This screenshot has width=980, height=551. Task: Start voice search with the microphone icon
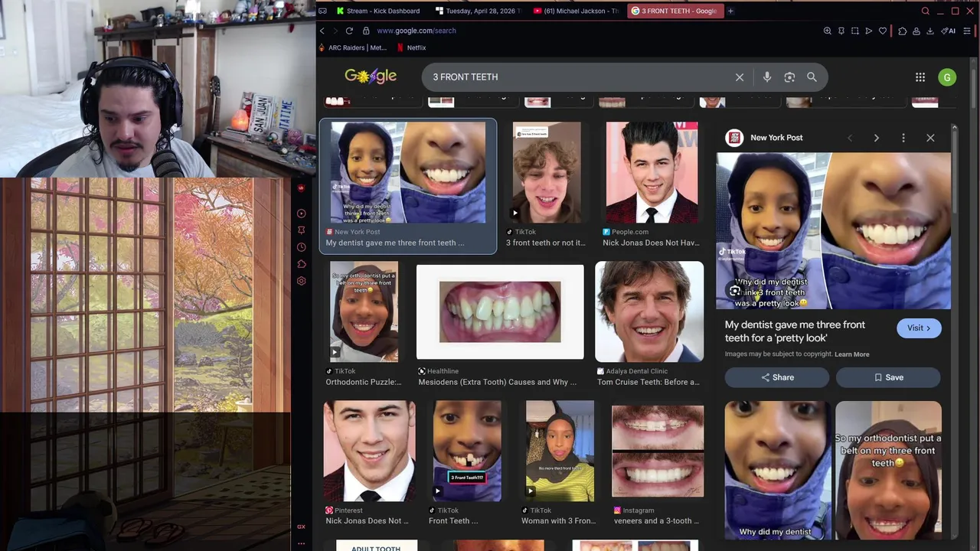(x=767, y=77)
